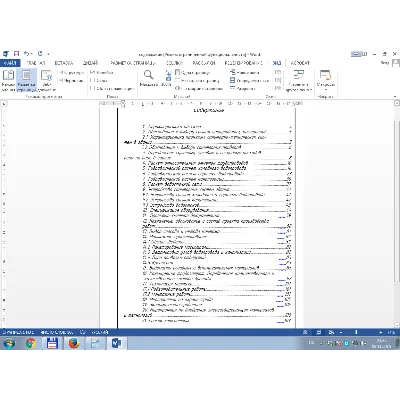Select Print Layout view button

click(26, 80)
